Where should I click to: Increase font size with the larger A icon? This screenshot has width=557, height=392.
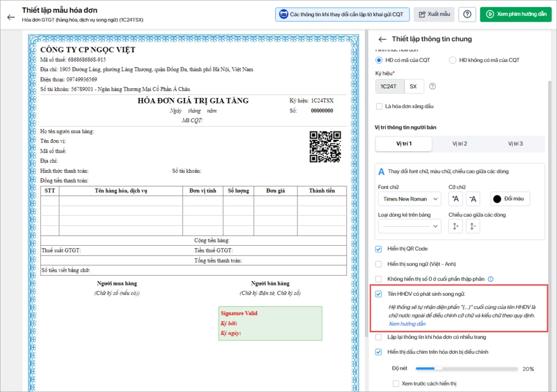456,199
